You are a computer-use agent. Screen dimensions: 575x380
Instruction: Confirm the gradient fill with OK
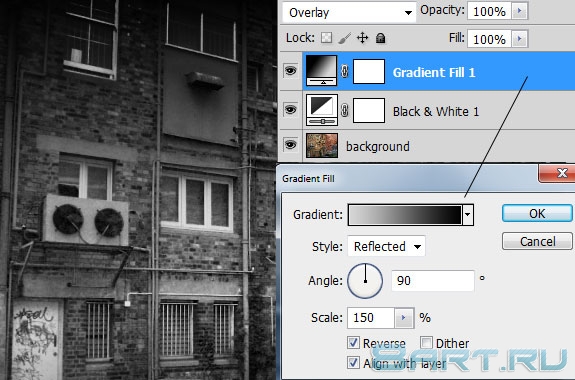(x=537, y=213)
